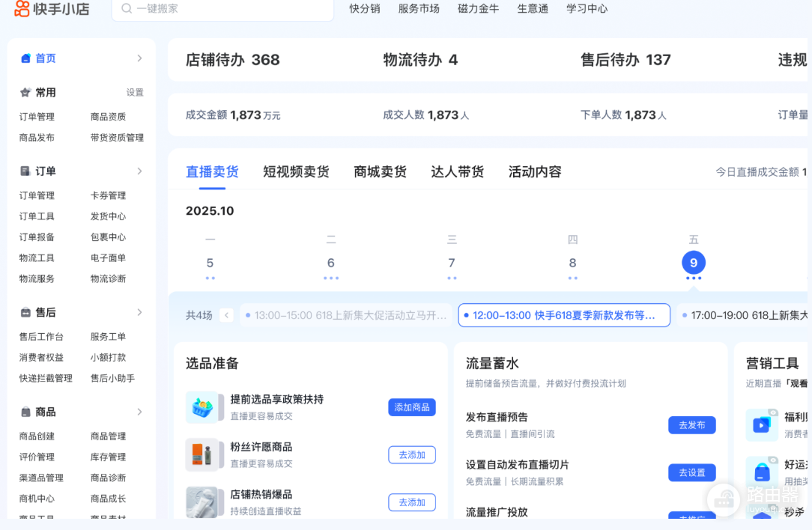Viewport: 812px width, 530px height.
Task: Open 快递拦截管理 in sidebar
Action: pyautogui.click(x=46, y=378)
